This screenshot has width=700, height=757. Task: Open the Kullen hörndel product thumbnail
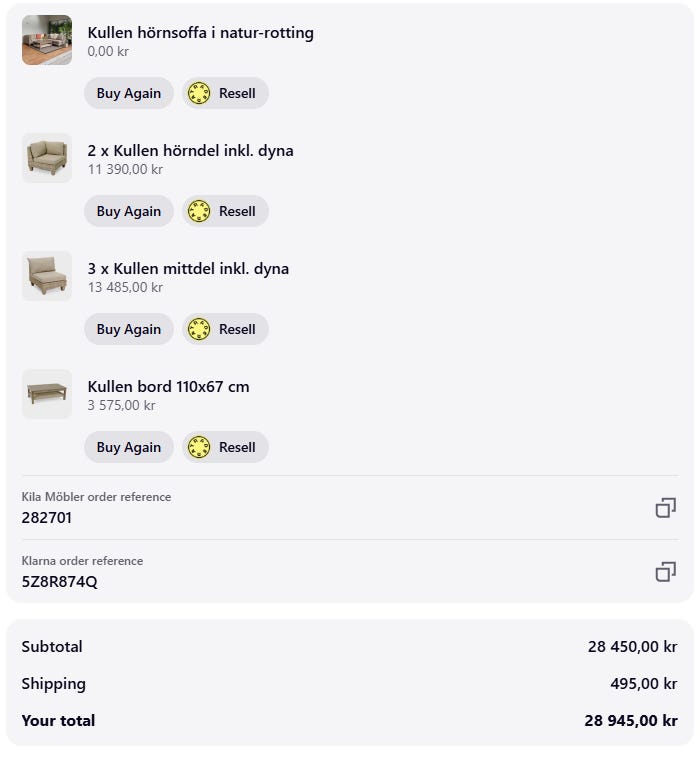(x=47, y=158)
